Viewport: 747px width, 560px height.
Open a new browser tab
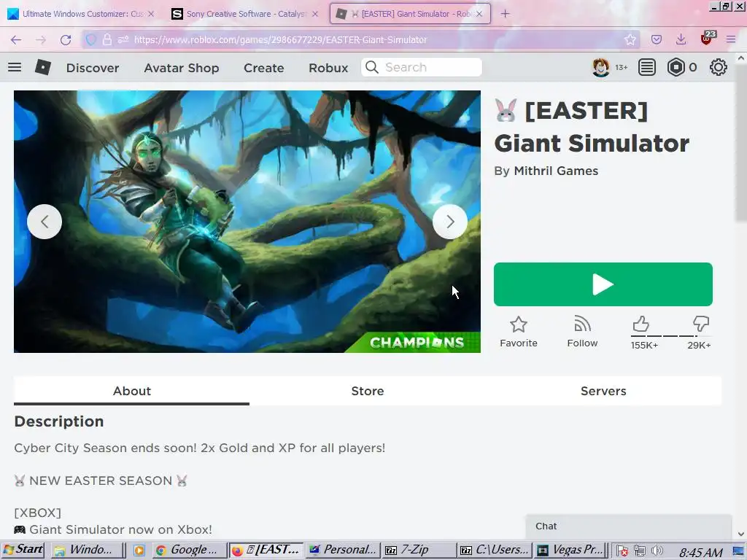tap(505, 14)
